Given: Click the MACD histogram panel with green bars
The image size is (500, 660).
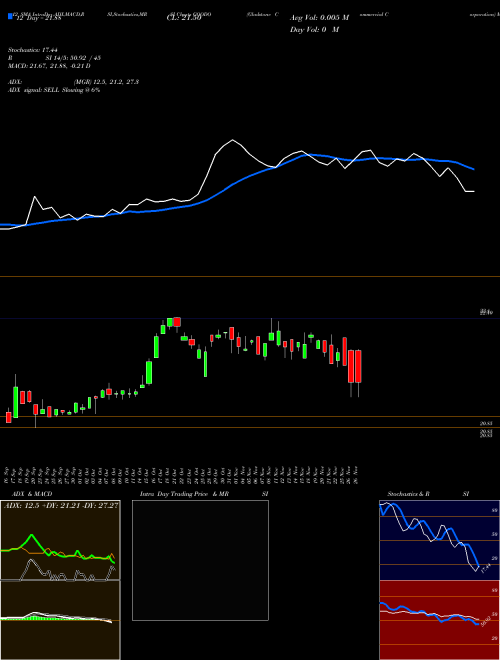Looking at the screenshot, I should pos(60,620).
